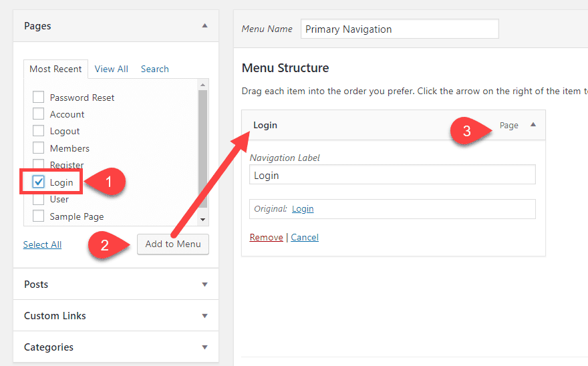The width and height of the screenshot is (588, 366).
Task: Check the Account page checkbox
Action: pyautogui.click(x=39, y=114)
